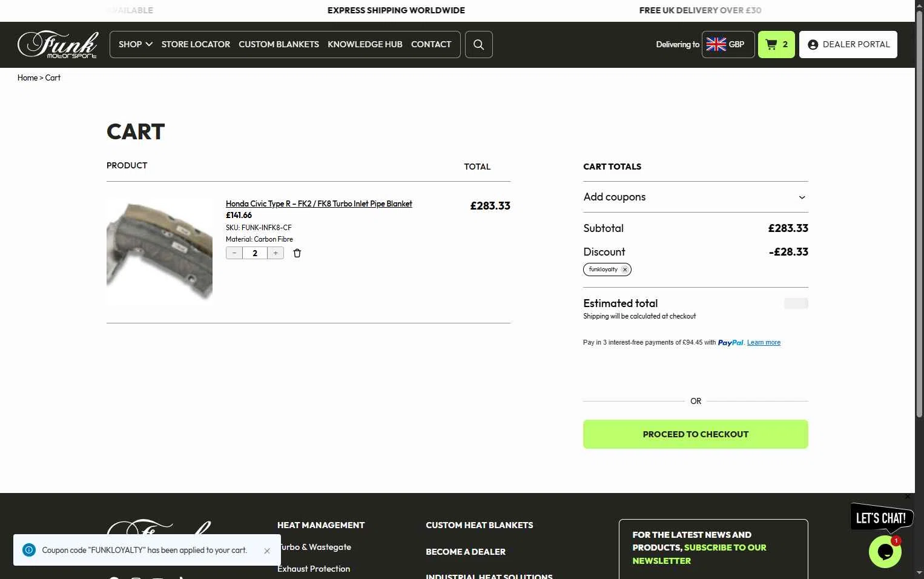Open the Dealer Portal
Image resolution: width=924 pixels, height=579 pixels.
click(848, 44)
